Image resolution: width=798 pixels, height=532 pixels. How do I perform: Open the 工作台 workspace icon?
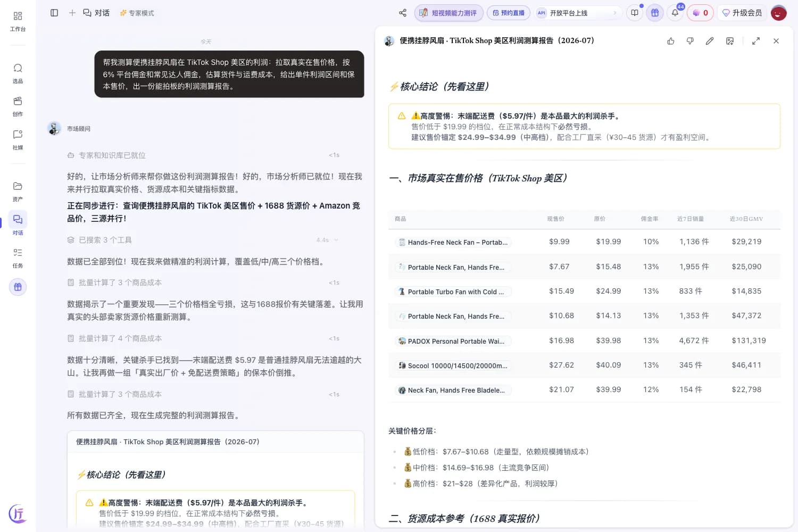coord(18,21)
